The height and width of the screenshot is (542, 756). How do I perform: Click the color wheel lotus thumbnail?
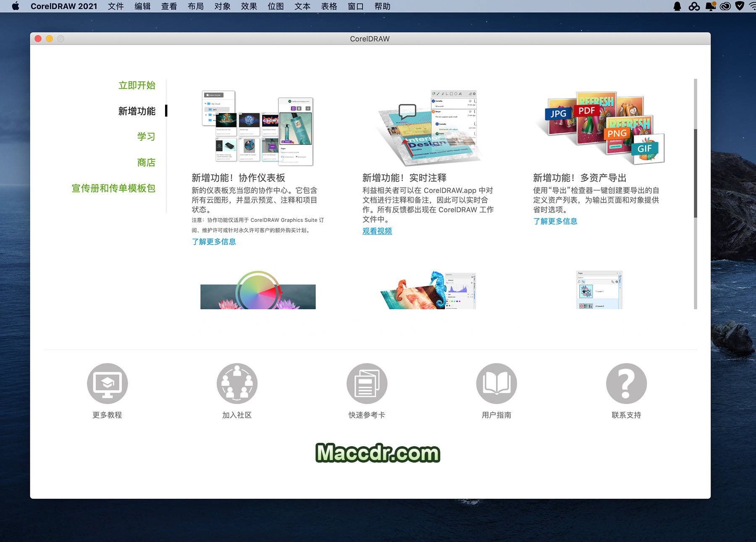coord(258,290)
